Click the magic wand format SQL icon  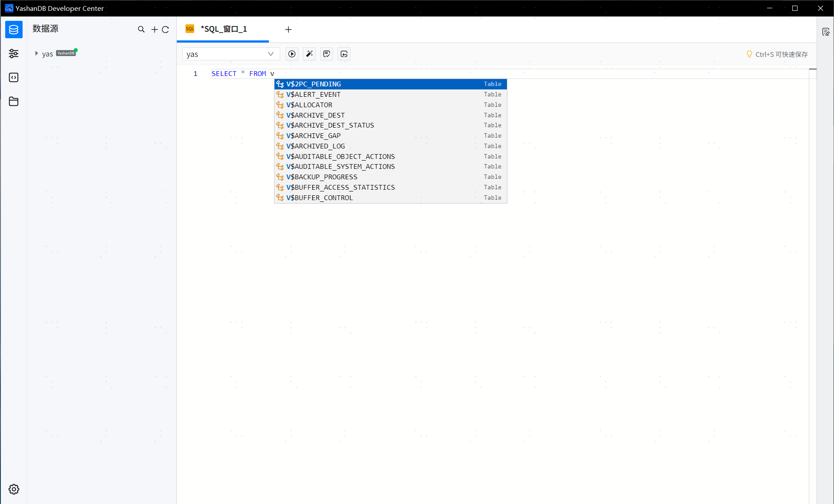309,54
